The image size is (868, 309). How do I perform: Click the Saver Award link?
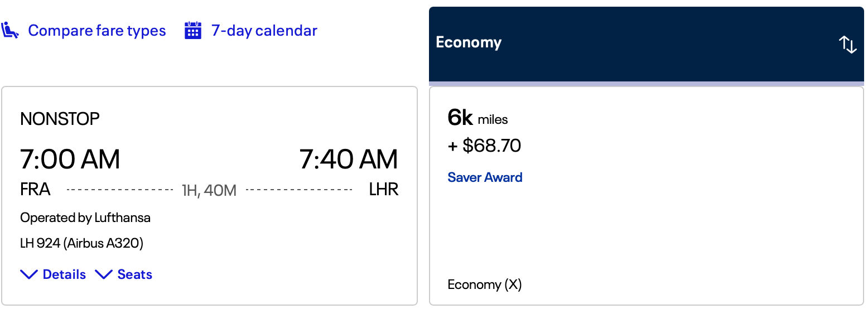coord(485,177)
